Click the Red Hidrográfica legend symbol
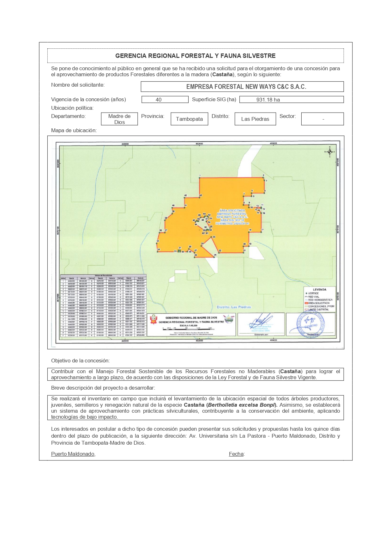392x555 pixels. pos(306,300)
